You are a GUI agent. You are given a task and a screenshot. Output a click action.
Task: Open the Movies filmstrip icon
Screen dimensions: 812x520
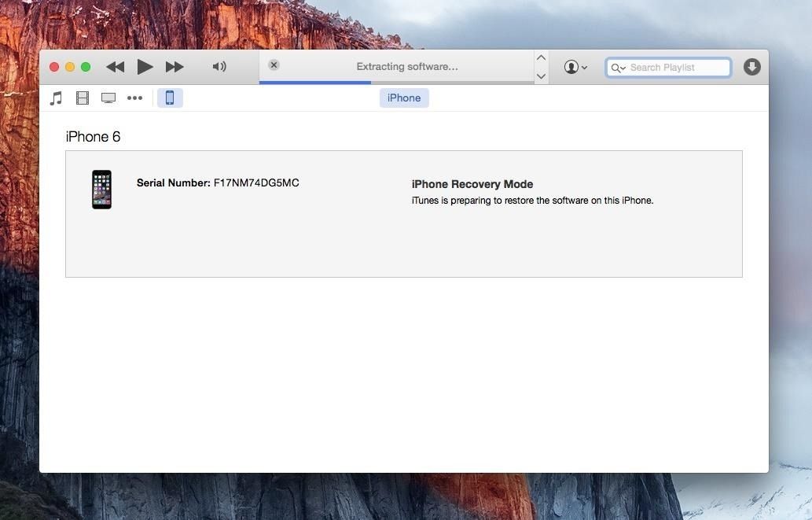click(82, 98)
